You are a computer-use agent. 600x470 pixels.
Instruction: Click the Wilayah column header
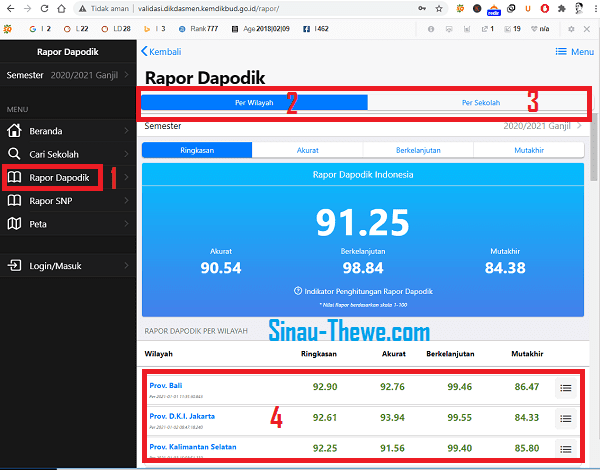(158, 354)
